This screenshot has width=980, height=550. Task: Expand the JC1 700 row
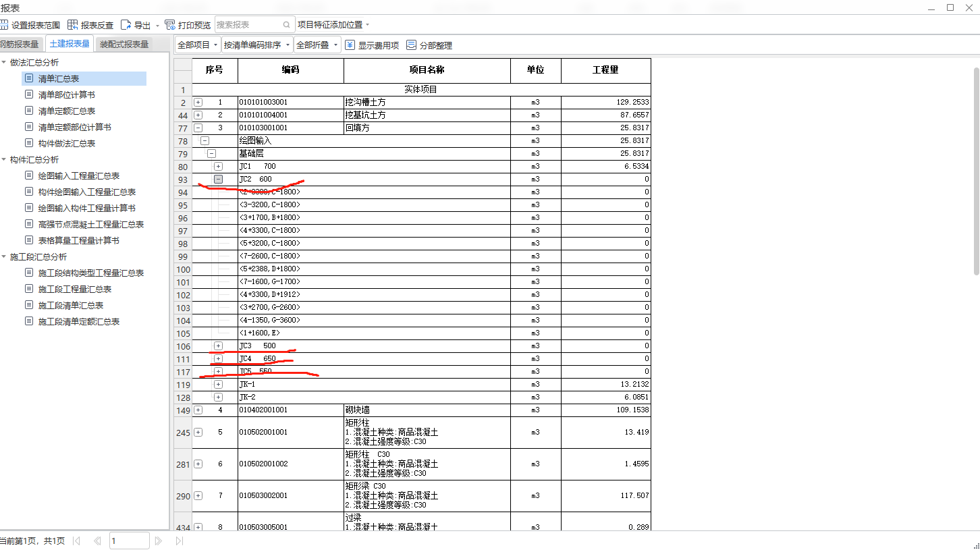219,166
